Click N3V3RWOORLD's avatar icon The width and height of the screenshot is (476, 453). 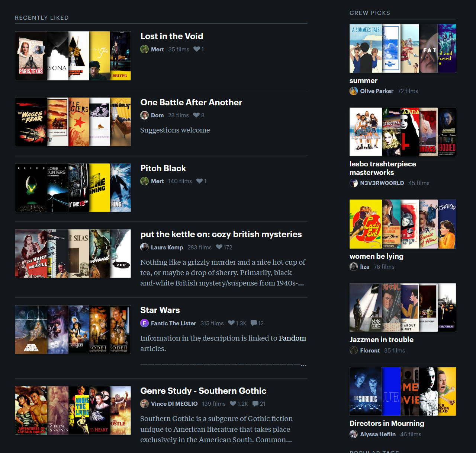click(354, 183)
